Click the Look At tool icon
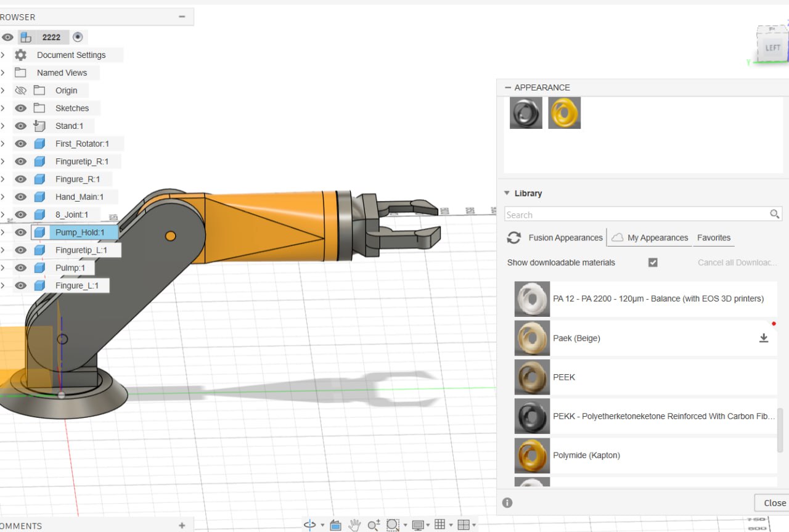Image resolution: width=789 pixels, height=532 pixels. click(x=335, y=525)
